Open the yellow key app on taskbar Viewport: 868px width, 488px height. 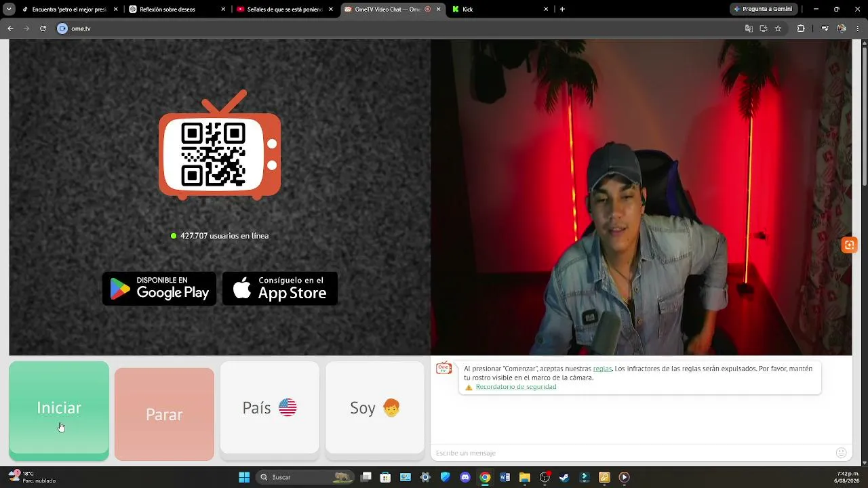pyautogui.click(x=604, y=477)
